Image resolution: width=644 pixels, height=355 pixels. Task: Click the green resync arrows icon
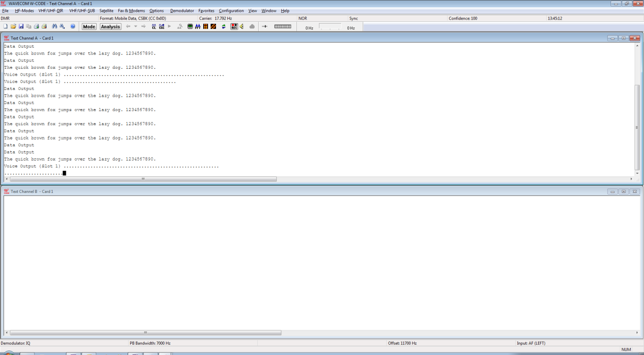tap(224, 27)
